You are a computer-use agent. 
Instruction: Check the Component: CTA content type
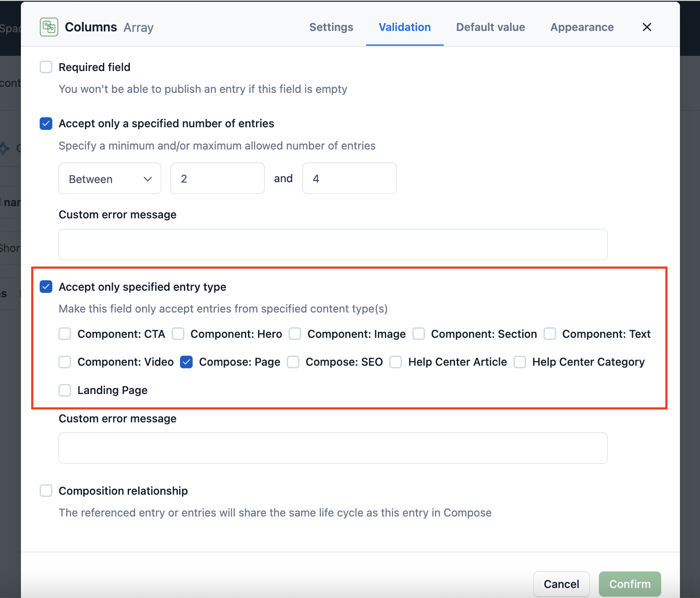coord(65,334)
